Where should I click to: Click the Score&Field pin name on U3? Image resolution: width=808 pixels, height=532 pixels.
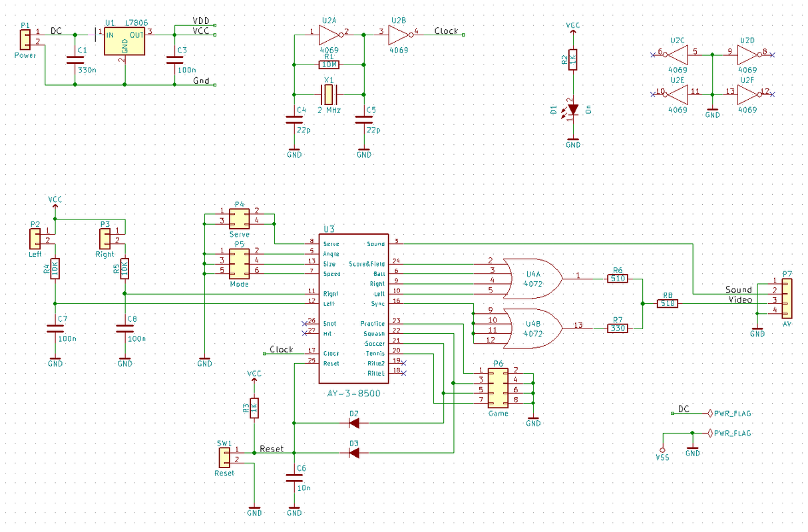(367, 264)
